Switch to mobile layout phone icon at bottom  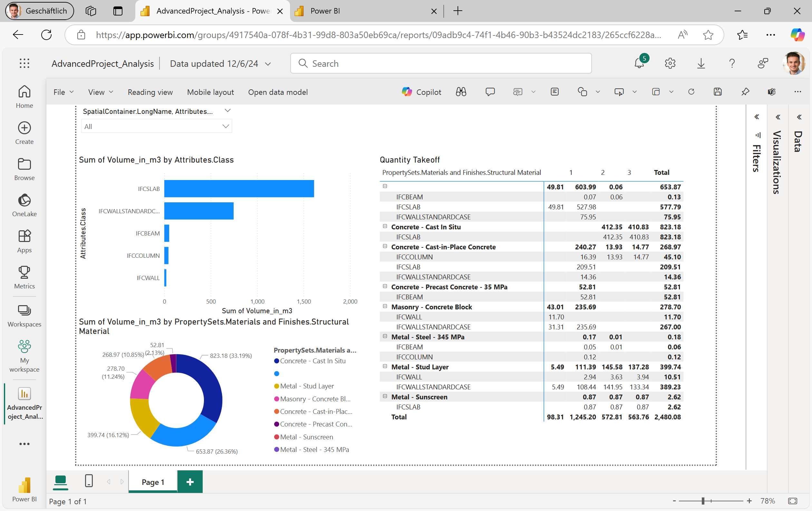[x=89, y=481]
